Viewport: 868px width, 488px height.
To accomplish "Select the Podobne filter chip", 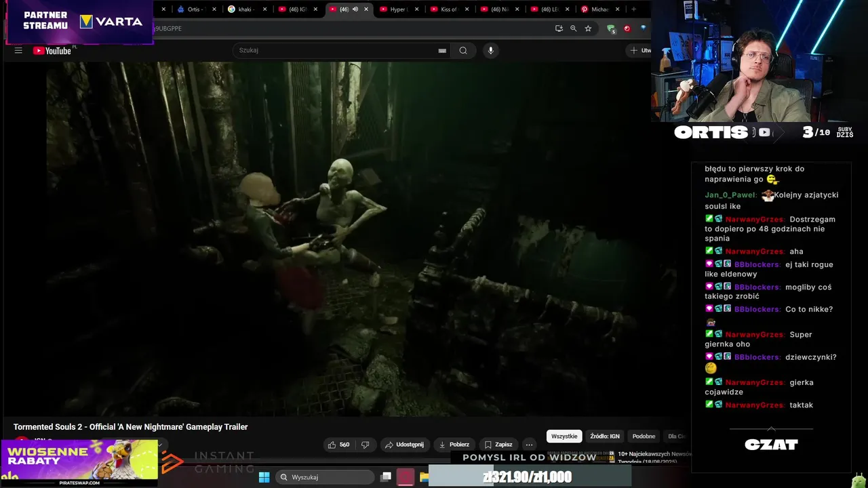I will coord(644,436).
